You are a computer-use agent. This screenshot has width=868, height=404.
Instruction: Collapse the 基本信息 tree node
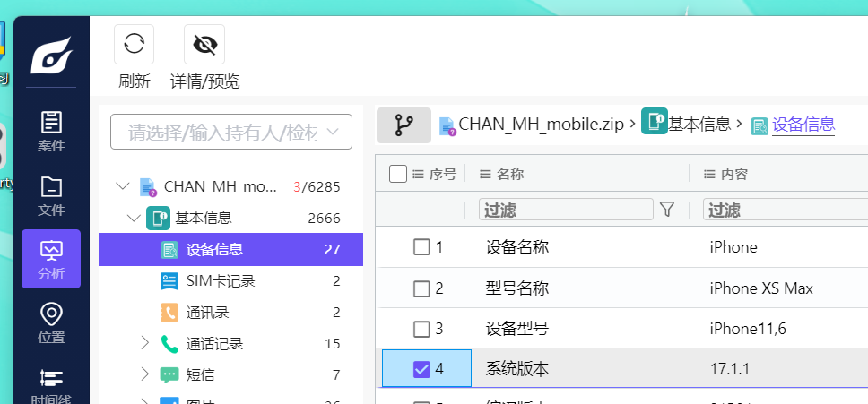coord(134,218)
